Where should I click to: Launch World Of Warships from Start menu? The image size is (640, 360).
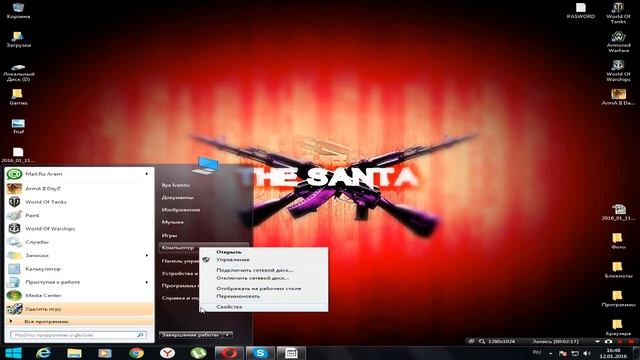pyautogui.click(x=80, y=229)
